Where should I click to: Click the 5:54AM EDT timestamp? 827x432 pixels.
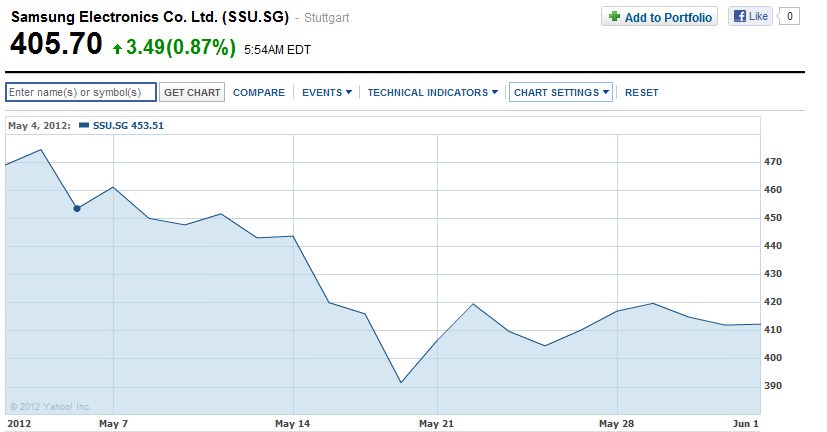point(277,50)
